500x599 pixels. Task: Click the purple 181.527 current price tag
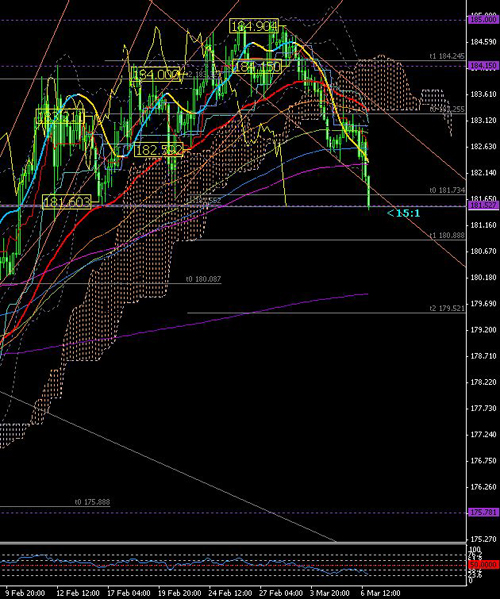(x=483, y=206)
